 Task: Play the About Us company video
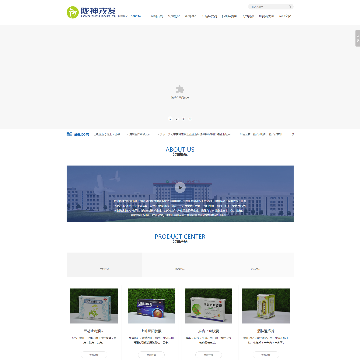[180, 187]
